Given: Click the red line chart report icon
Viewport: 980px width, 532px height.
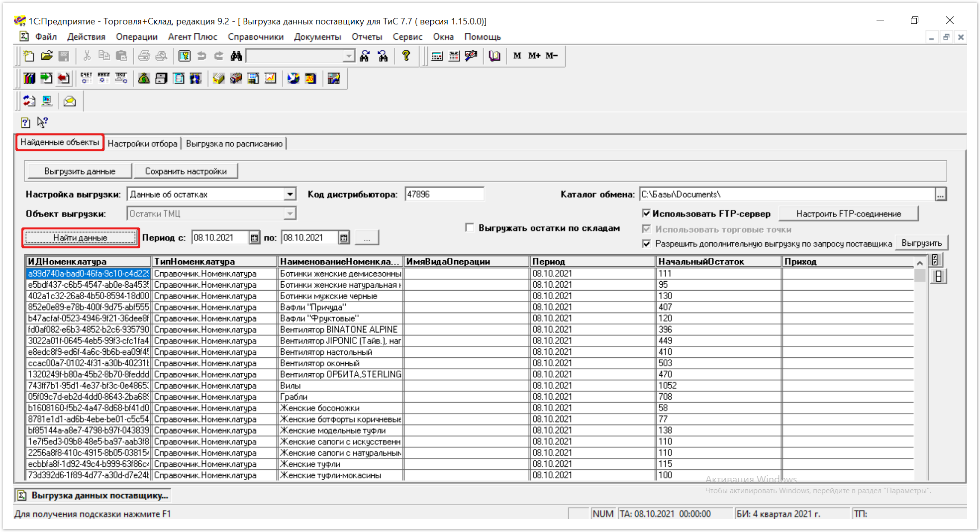Looking at the screenshot, I should [x=270, y=78].
